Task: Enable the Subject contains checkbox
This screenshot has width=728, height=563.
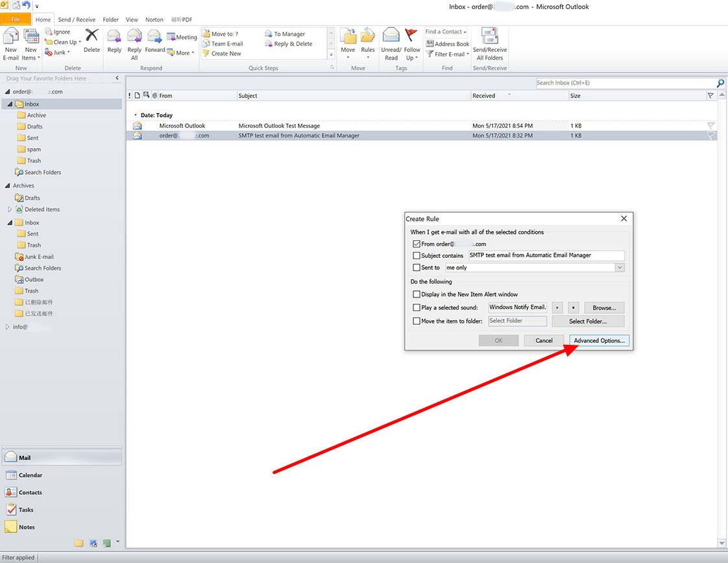Action: click(x=417, y=256)
